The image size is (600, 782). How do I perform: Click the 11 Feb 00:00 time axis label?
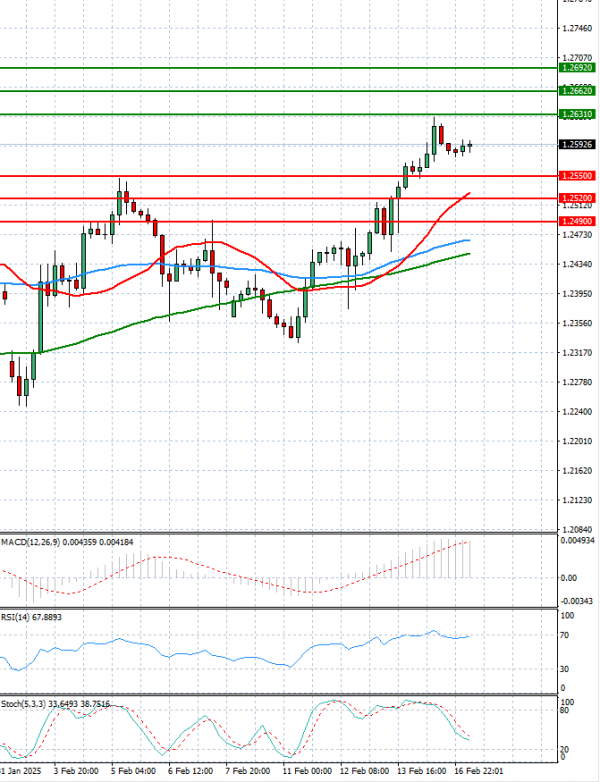coord(307,771)
